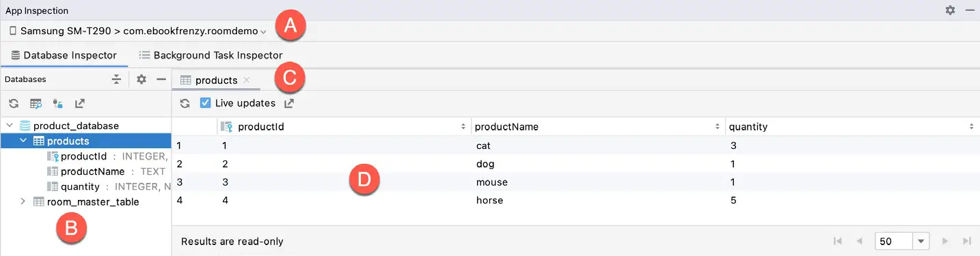
Task: Open new query tab icon
Action: coord(36,104)
